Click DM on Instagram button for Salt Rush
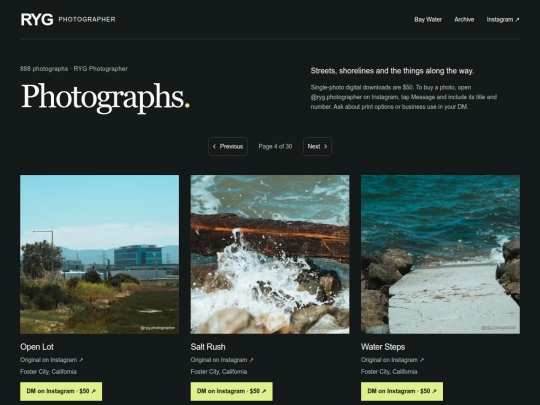The height and width of the screenshot is (405, 540). coord(231,391)
